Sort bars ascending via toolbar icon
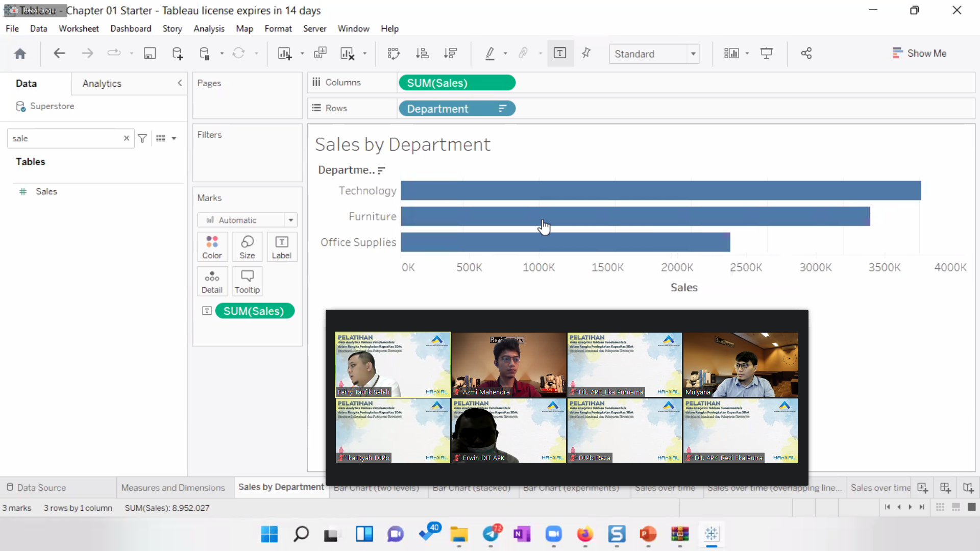The image size is (980, 551). pos(422,54)
